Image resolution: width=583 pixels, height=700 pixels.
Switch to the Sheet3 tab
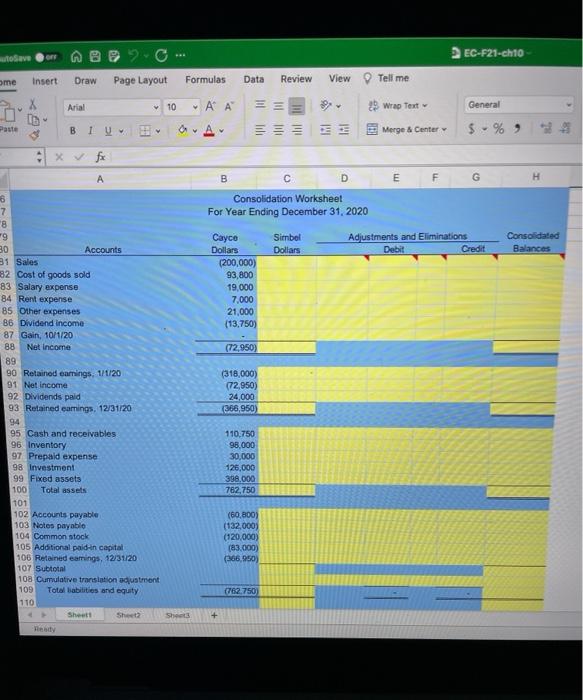tap(178, 616)
